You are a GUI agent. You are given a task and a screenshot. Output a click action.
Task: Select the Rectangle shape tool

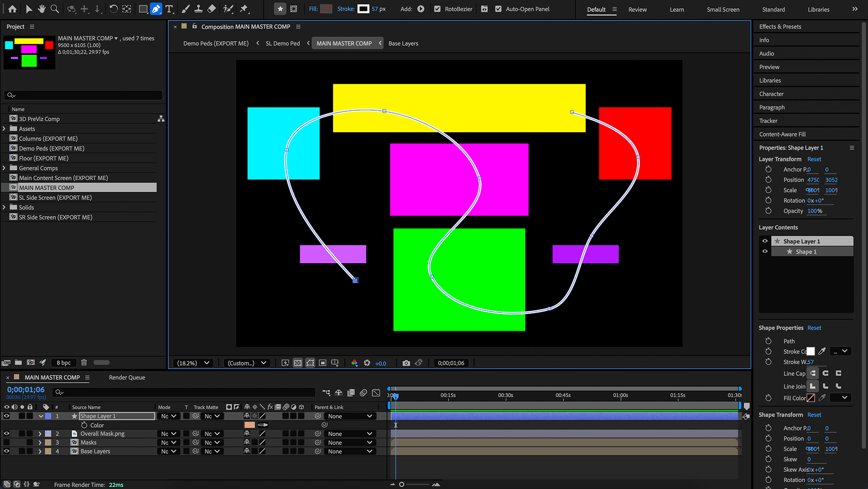click(x=143, y=9)
